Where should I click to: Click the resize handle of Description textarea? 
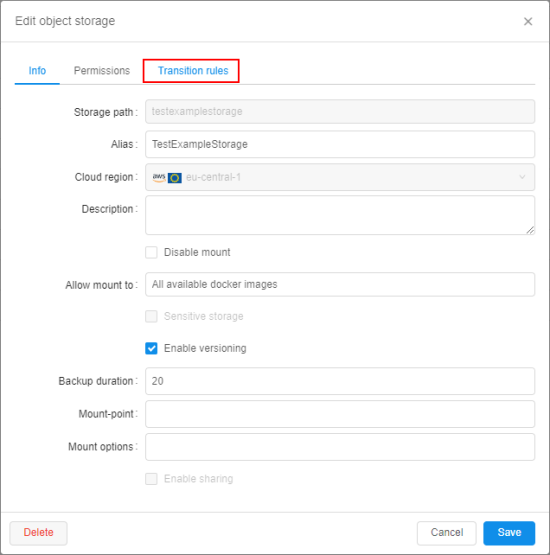[530, 230]
